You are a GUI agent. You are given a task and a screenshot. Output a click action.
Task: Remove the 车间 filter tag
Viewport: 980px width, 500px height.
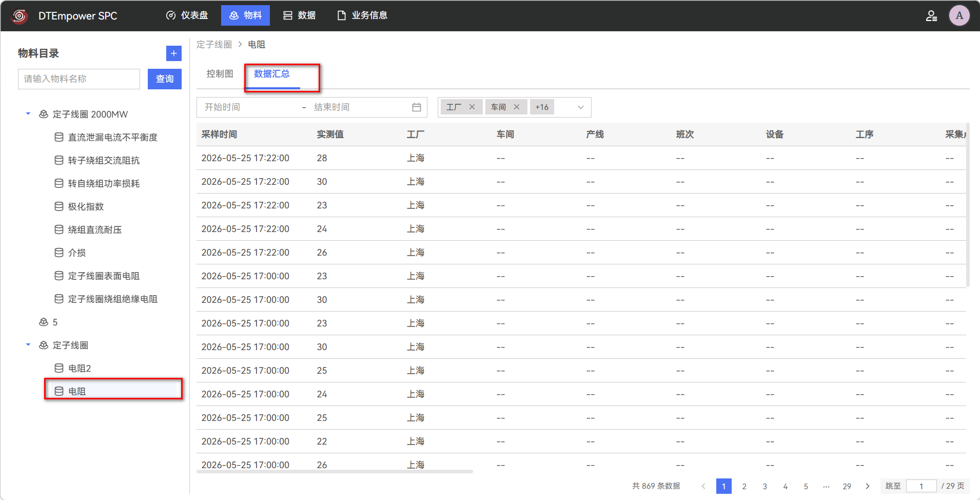[517, 107]
